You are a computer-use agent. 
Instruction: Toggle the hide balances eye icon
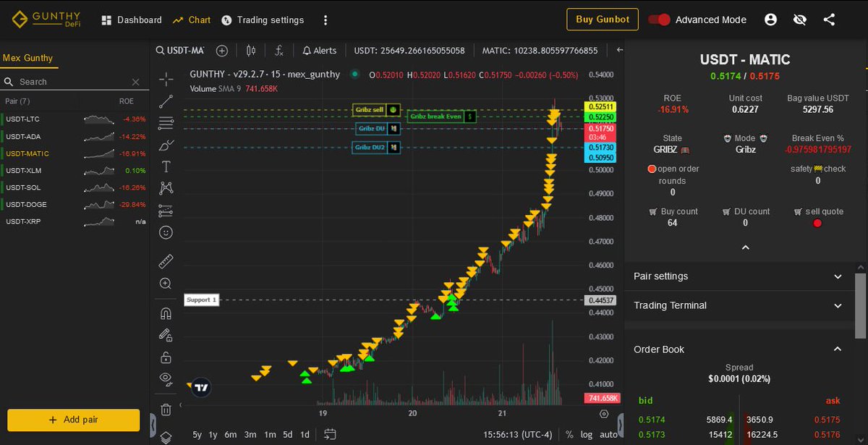[799, 20]
